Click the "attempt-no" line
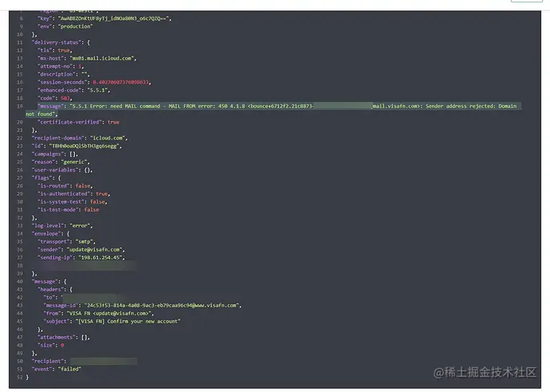 [x=61, y=66]
